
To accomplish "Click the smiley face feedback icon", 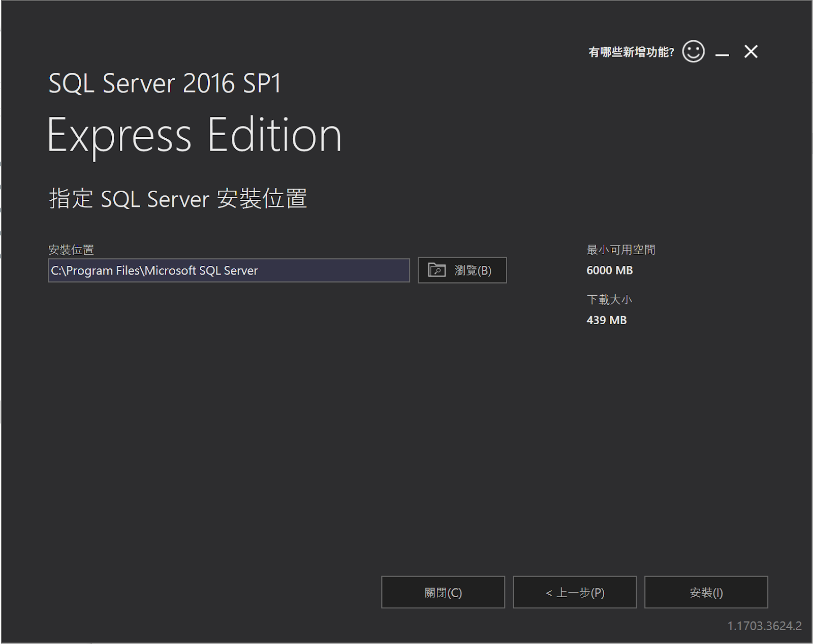I will point(693,51).
